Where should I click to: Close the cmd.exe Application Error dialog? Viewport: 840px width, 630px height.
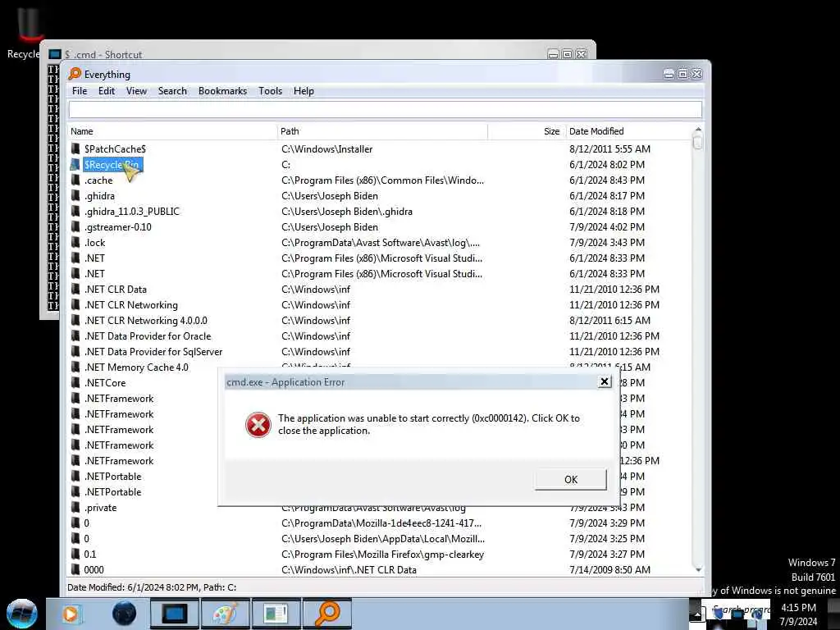(x=605, y=381)
